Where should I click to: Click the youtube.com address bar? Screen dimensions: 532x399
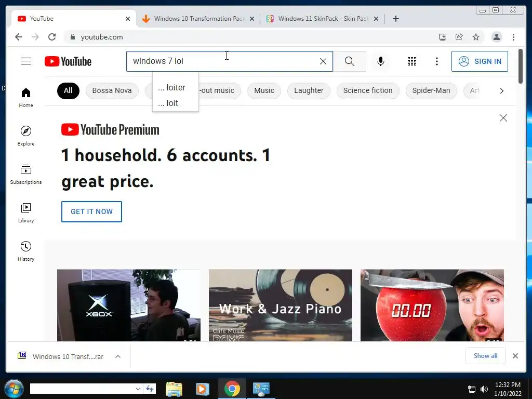tap(251, 37)
